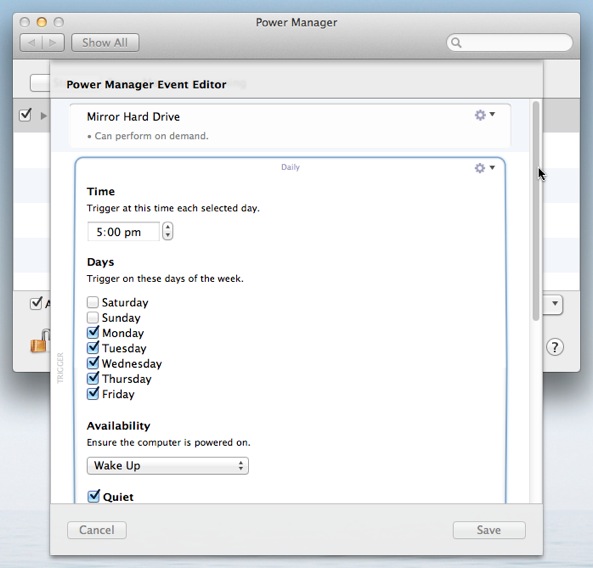593x568 pixels.
Task: Click the partially hidden button behind the editor sheet
Action: pyautogui.click(x=40, y=83)
